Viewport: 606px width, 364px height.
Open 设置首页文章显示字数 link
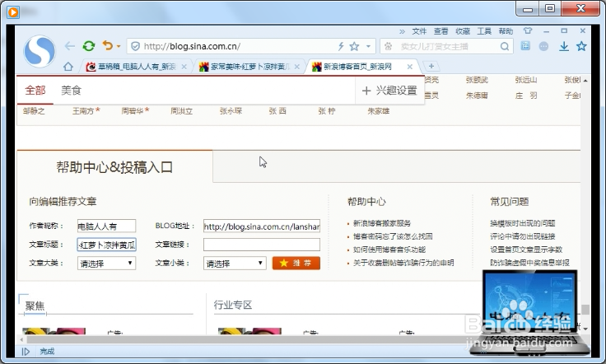click(x=526, y=250)
